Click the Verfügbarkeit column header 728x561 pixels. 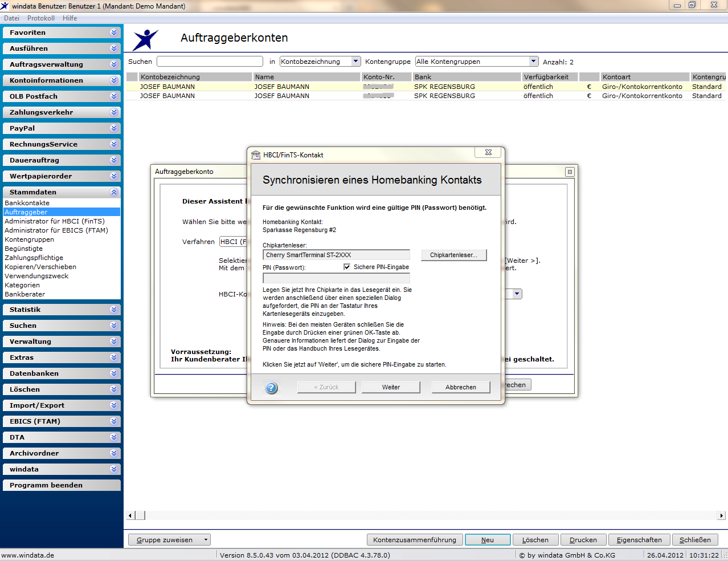pos(550,77)
